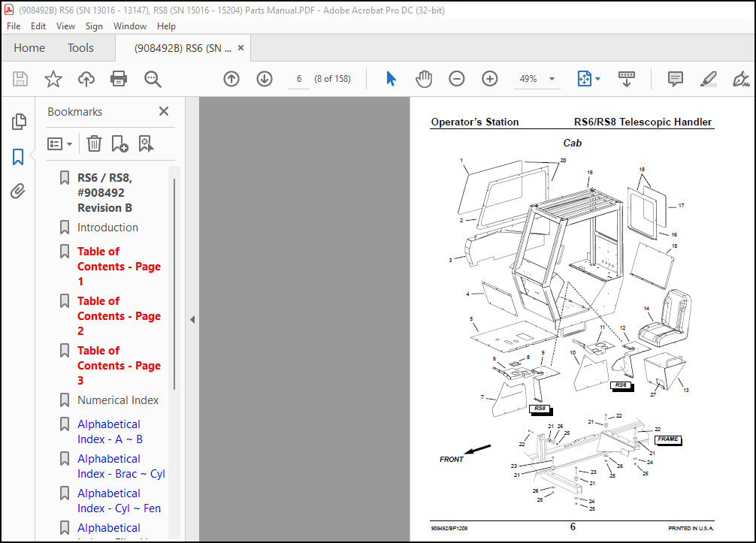Click the 'FRAME' label in diagram
756x543 pixels.
click(668, 439)
